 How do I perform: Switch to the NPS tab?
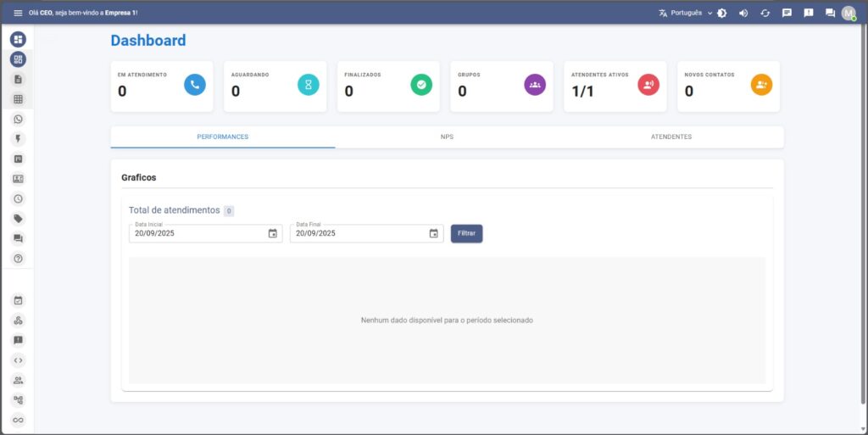pos(447,137)
